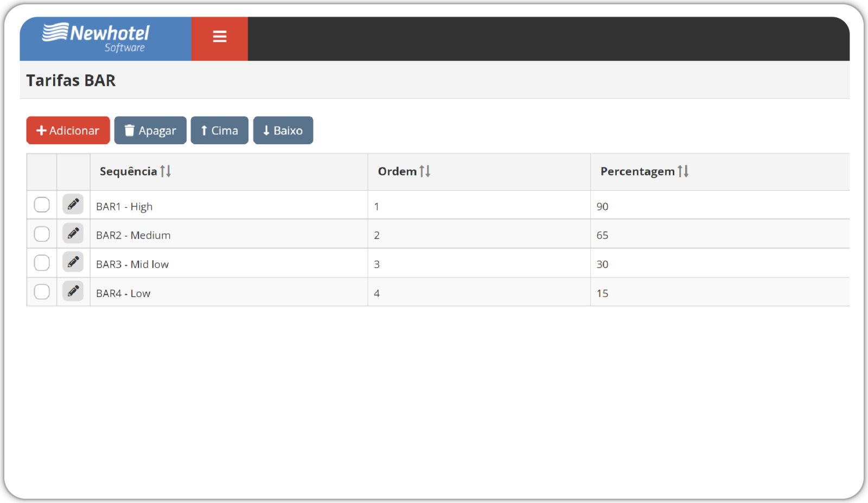The image size is (868, 503).
Task: Click percentage value 15
Action: pyautogui.click(x=602, y=293)
